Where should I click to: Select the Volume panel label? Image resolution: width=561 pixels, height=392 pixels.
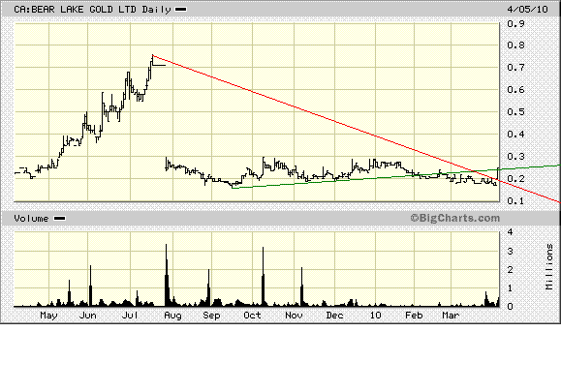pos(31,219)
